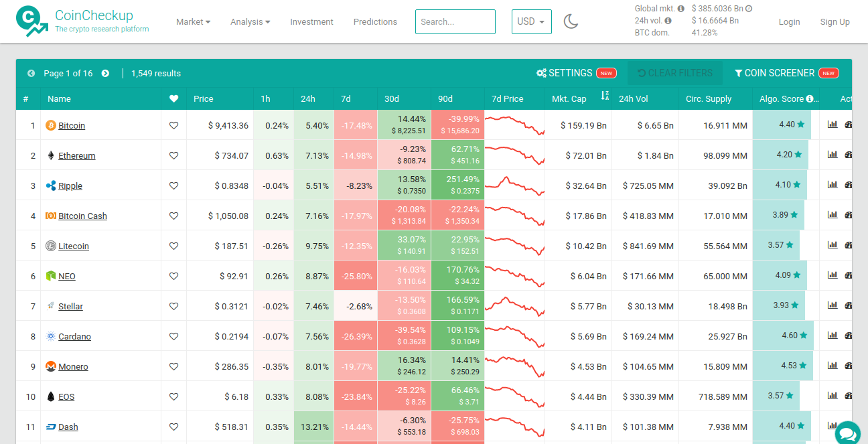Click the EOS coin logo icon
868x444 pixels.
click(x=50, y=396)
